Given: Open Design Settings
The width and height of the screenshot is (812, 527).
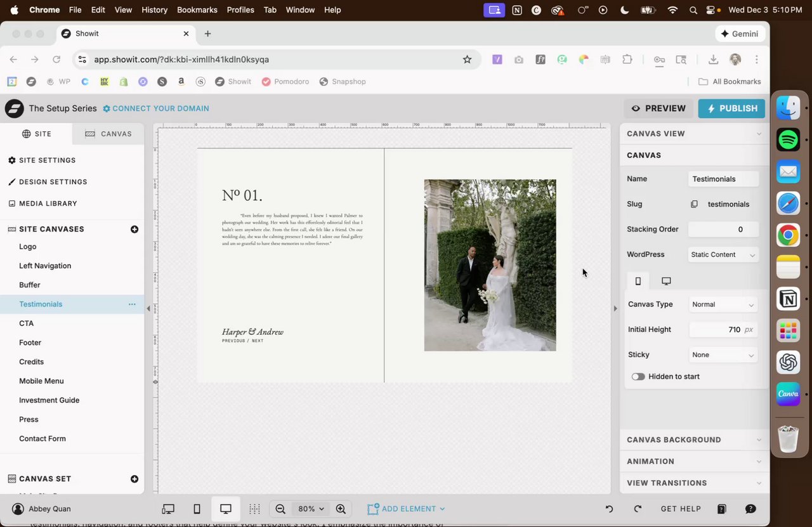Looking at the screenshot, I should pyautogui.click(x=48, y=182).
